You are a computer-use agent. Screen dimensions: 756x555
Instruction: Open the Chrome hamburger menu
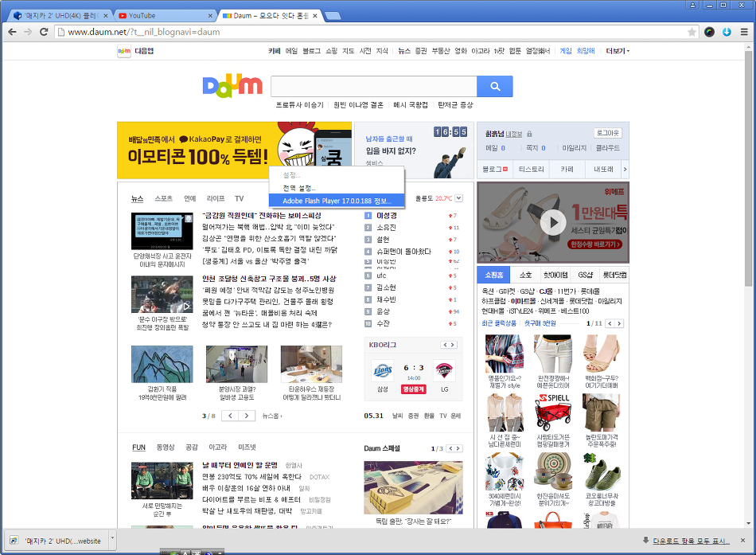coord(744,32)
